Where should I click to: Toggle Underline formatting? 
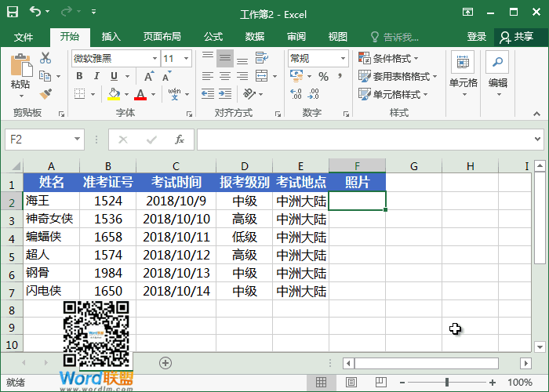pos(114,76)
